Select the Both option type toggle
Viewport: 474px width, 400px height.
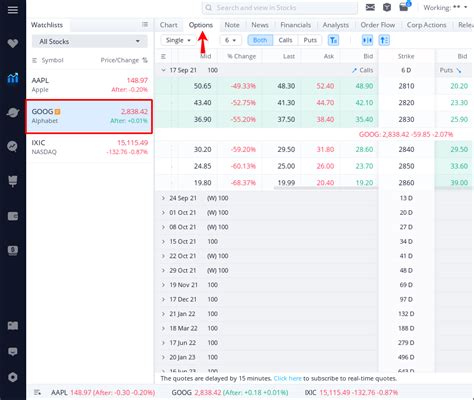(x=260, y=40)
